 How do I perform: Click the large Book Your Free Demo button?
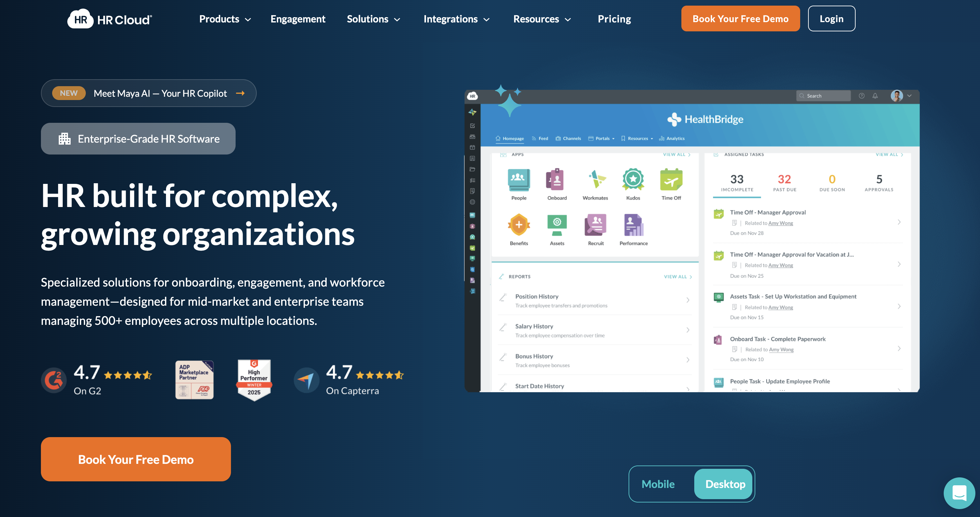point(136,459)
